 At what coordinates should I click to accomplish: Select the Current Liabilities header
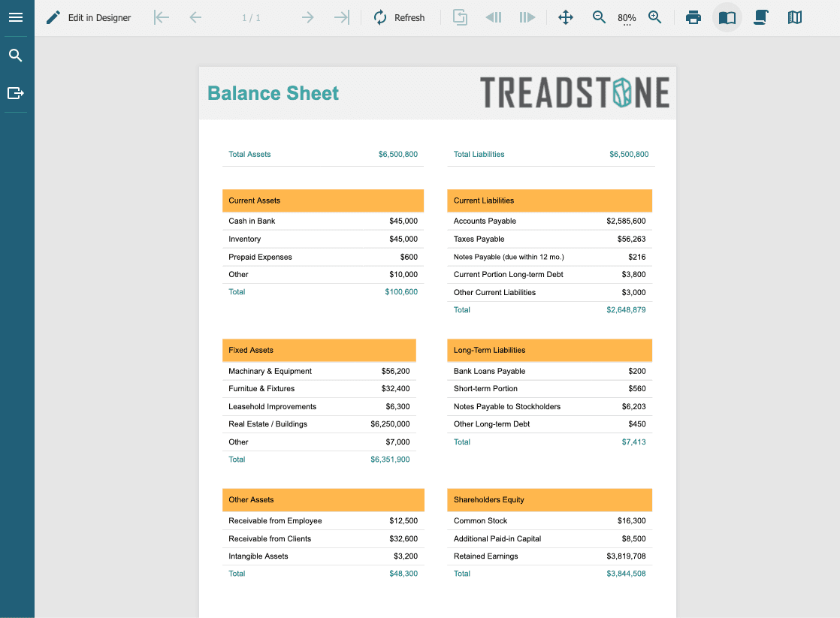click(x=550, y=200)
